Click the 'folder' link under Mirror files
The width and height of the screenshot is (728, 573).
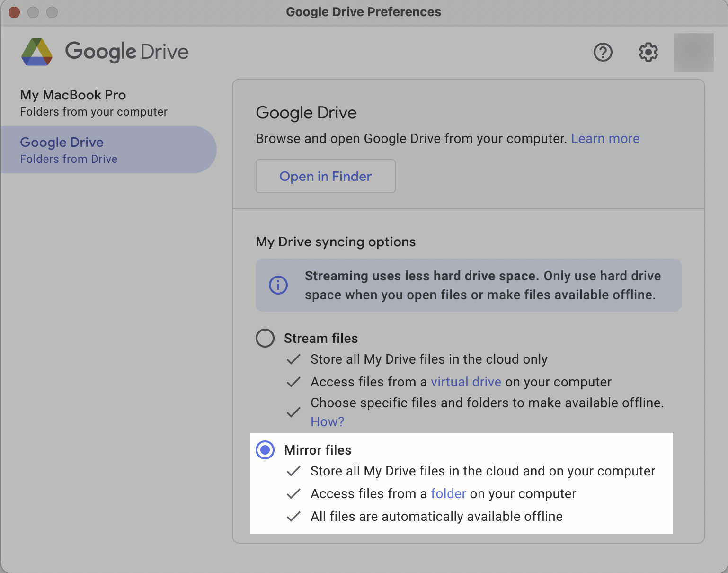pos(448,494)
